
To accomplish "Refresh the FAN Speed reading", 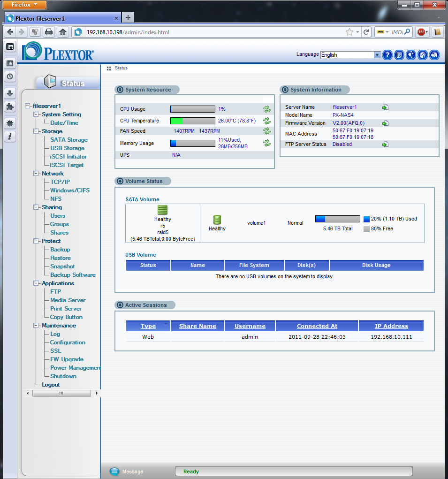I will [267, 131].
